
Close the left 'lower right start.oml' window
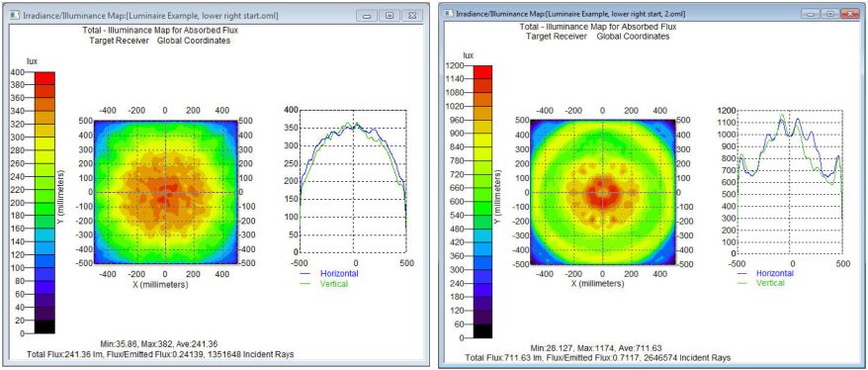(411, 16)
